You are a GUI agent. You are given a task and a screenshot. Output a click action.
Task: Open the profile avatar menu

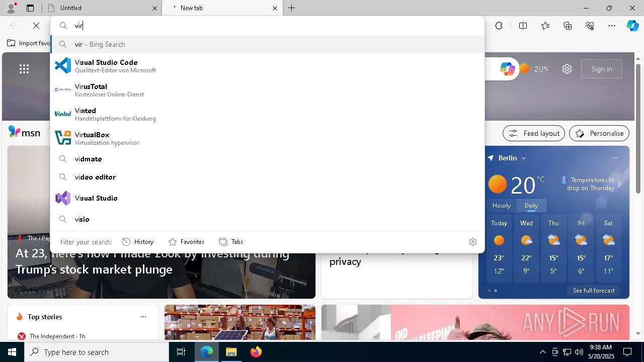pyautogui.click(x=11, y=8)
